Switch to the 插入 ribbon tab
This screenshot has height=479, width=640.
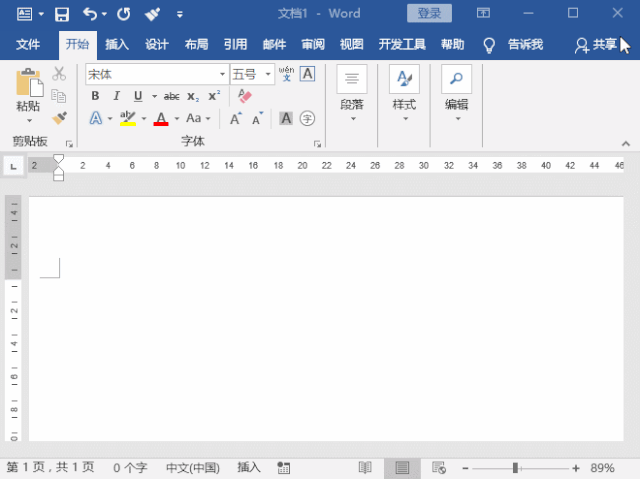click(117, 45)
